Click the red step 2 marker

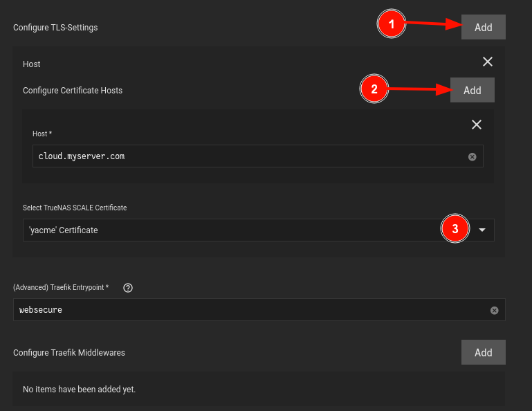tap(374, 89)
